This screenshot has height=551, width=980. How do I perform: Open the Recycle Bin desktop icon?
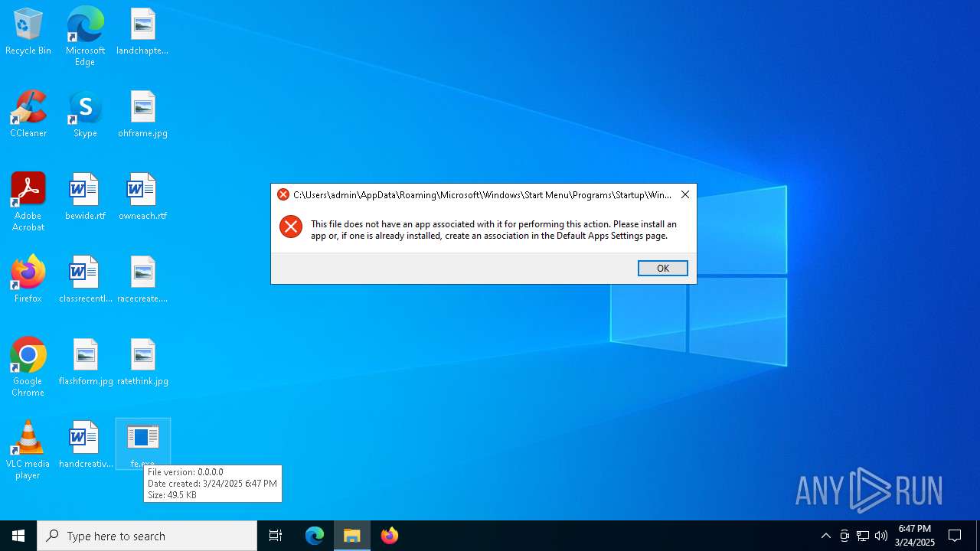(28, 32)
